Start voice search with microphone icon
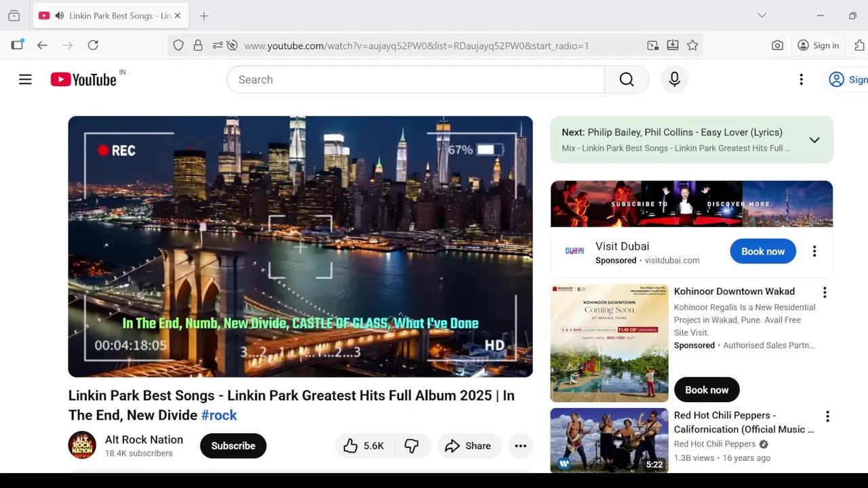This screenshot has height=488, width=868. [674, 79]
